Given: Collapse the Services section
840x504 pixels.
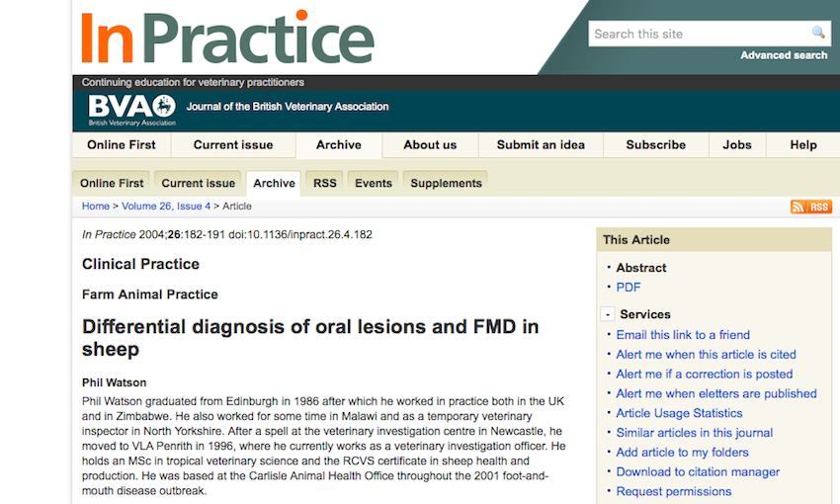Looking at the screenshot, I should (607, 315).
